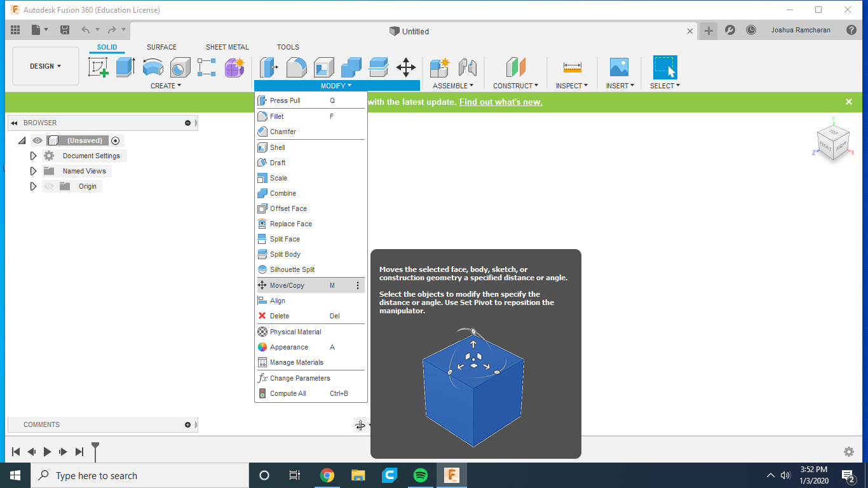Image resolution: width=868 pixels, height=488 pixels.
Task: Select the Move/Copy toolbar icon
Action: pos(405,67)
